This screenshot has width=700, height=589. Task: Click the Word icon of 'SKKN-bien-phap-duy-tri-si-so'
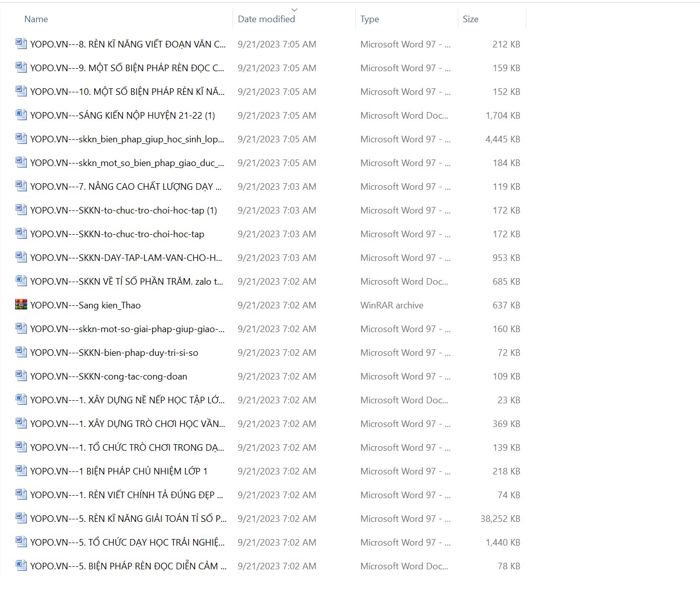(21, 352)
